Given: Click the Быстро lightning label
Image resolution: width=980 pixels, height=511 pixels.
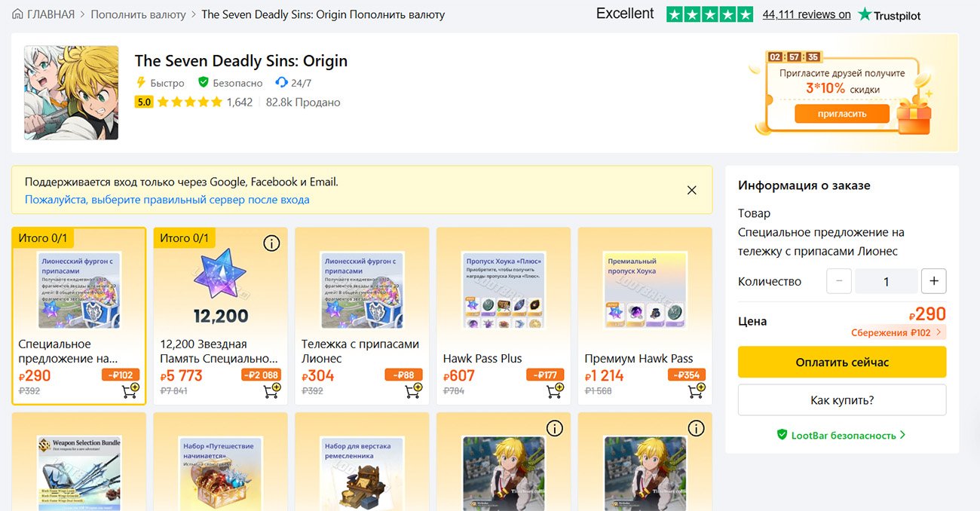Looking at the screenshot, I should click(x=160, y=83).
